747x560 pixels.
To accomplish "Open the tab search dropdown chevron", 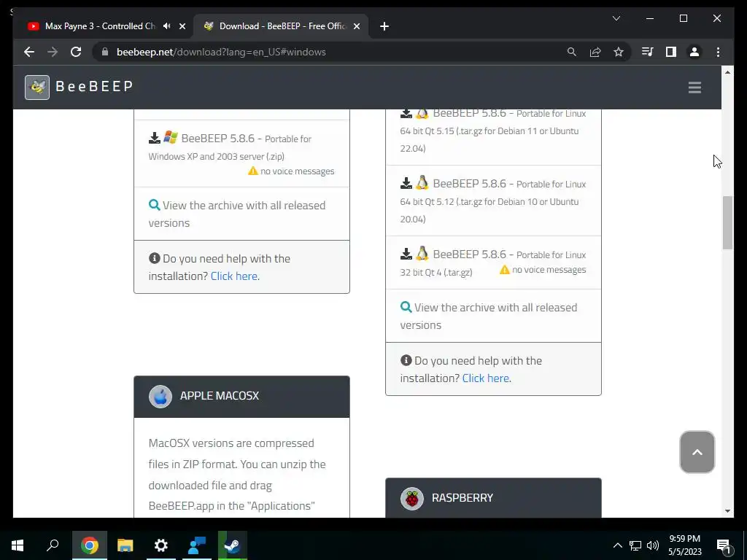I will 616,18.
